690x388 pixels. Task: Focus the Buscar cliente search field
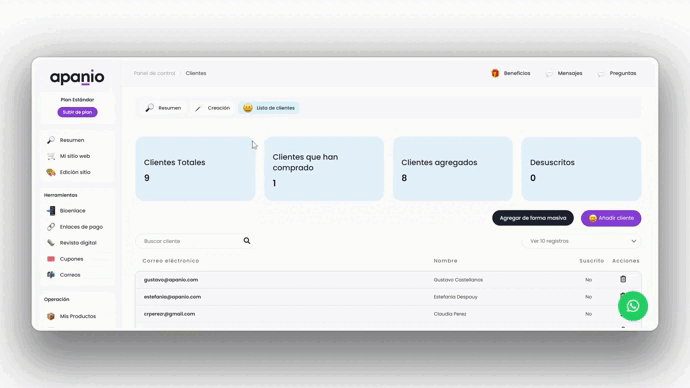point(190,241)
